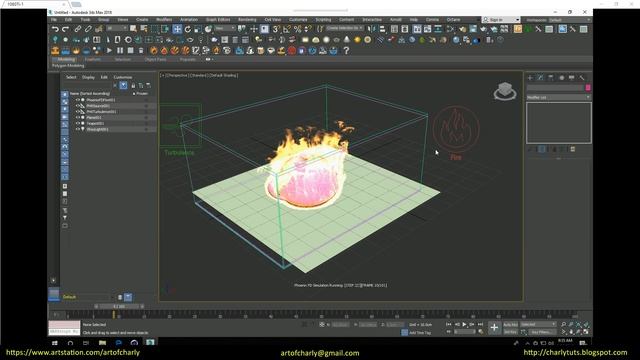Click the question mark help icon in Phoenix toolbar

pos(346,51)
